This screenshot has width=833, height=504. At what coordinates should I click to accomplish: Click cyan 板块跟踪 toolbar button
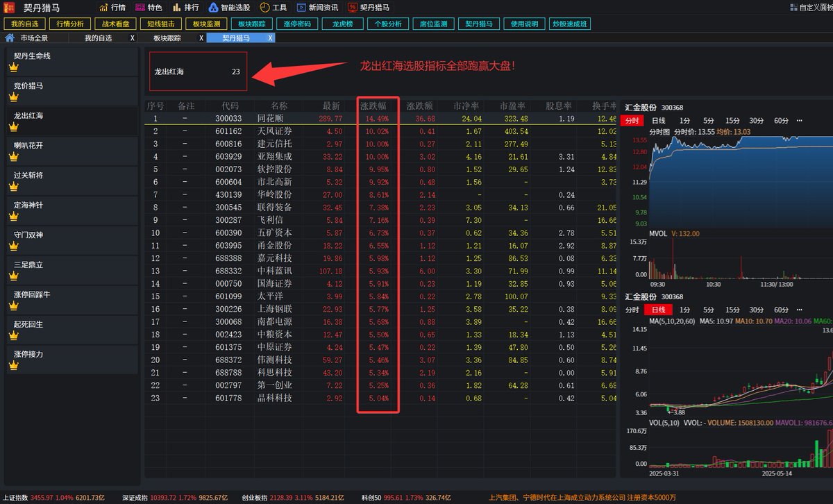[x=252, y=24]
